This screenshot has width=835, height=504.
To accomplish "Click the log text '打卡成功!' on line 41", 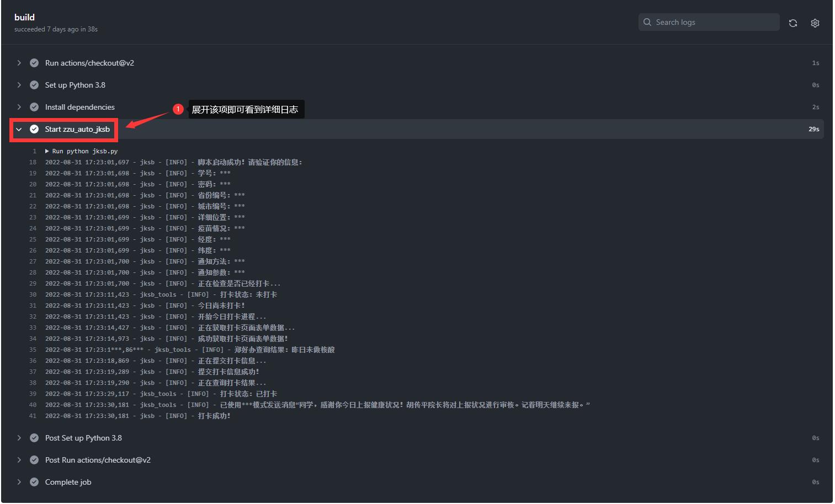I will (x=214, y=416).
